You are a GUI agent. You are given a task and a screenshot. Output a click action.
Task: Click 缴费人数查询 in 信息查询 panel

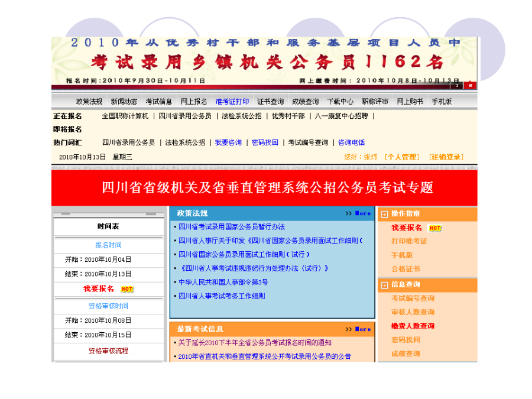click(x=413, y=326)
